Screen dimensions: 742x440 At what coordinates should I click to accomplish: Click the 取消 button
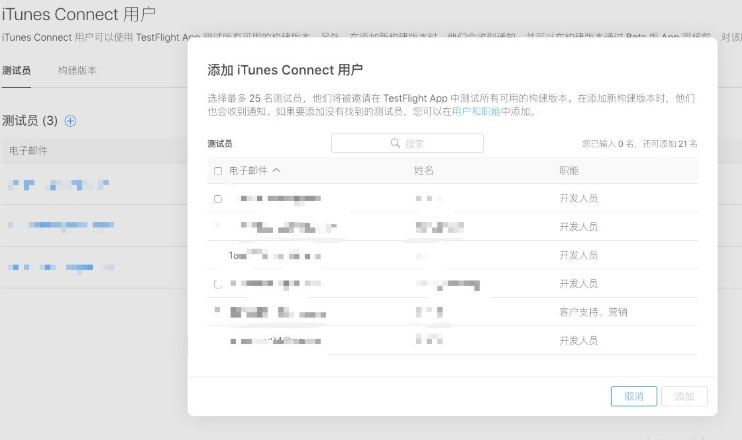click(634, 396)
